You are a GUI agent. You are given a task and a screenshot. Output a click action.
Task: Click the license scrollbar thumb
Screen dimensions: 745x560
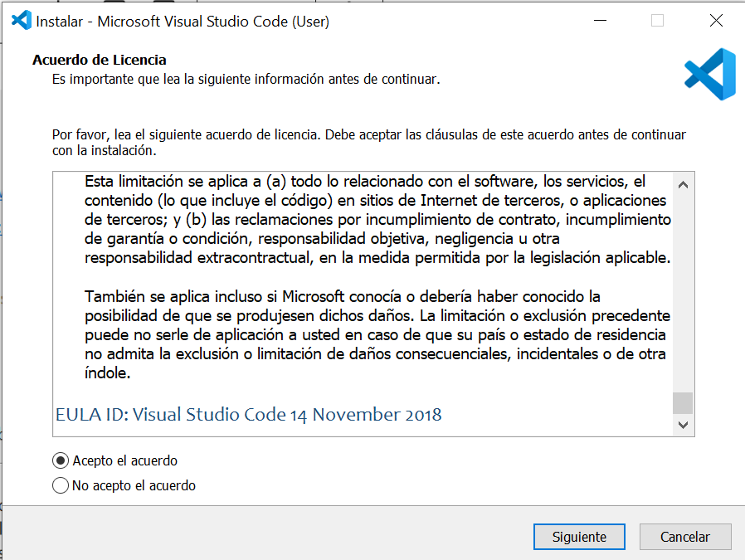(x=683, y=402)
